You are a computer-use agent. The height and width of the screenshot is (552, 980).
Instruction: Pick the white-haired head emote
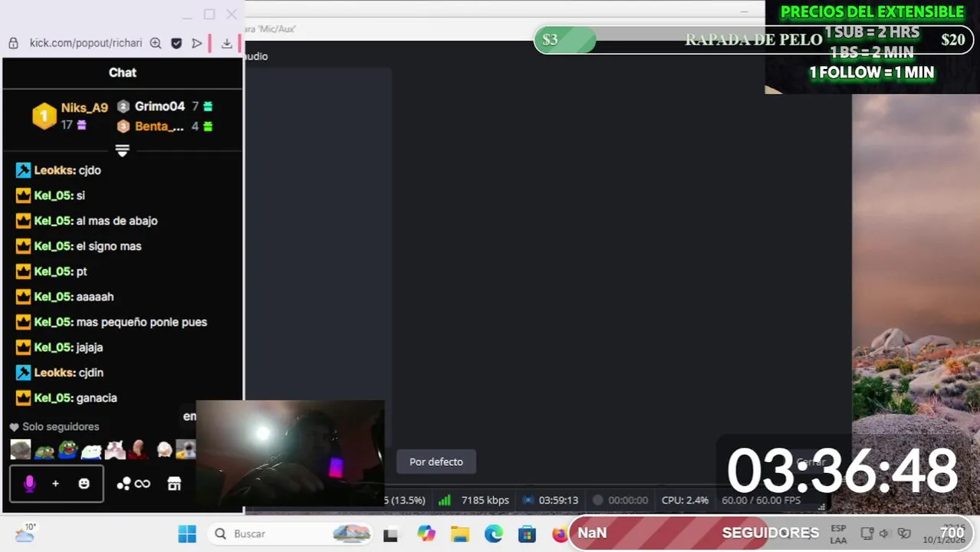click(164, 449)
